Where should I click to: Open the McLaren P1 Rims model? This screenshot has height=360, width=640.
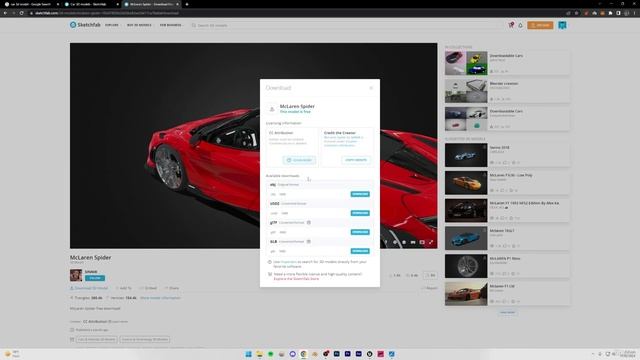point(507,266)
